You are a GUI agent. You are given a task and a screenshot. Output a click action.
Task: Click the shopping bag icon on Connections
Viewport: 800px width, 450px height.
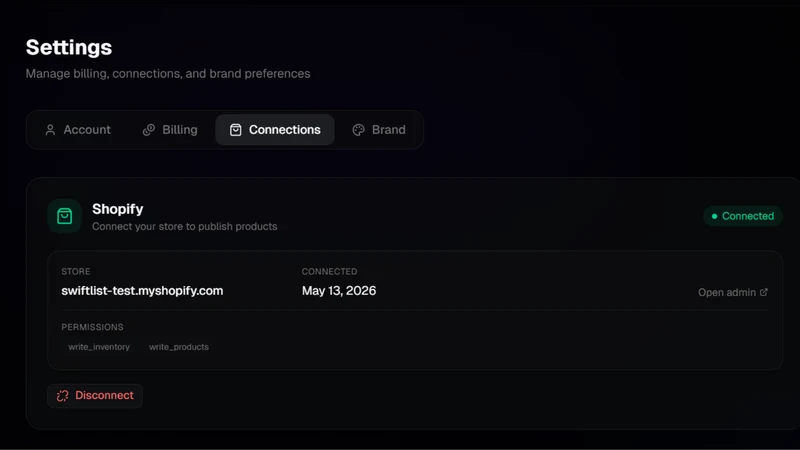click(x=235, y=130)
